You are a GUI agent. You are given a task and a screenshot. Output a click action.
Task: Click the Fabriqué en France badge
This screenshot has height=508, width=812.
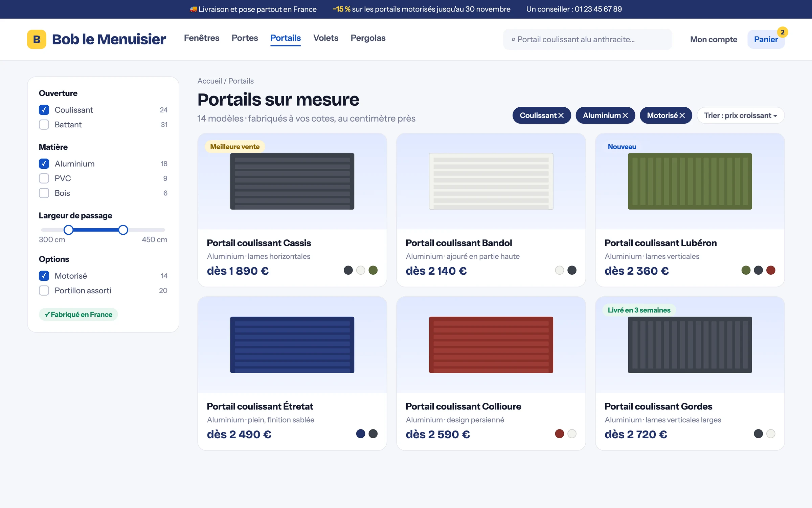click(78, 314)
